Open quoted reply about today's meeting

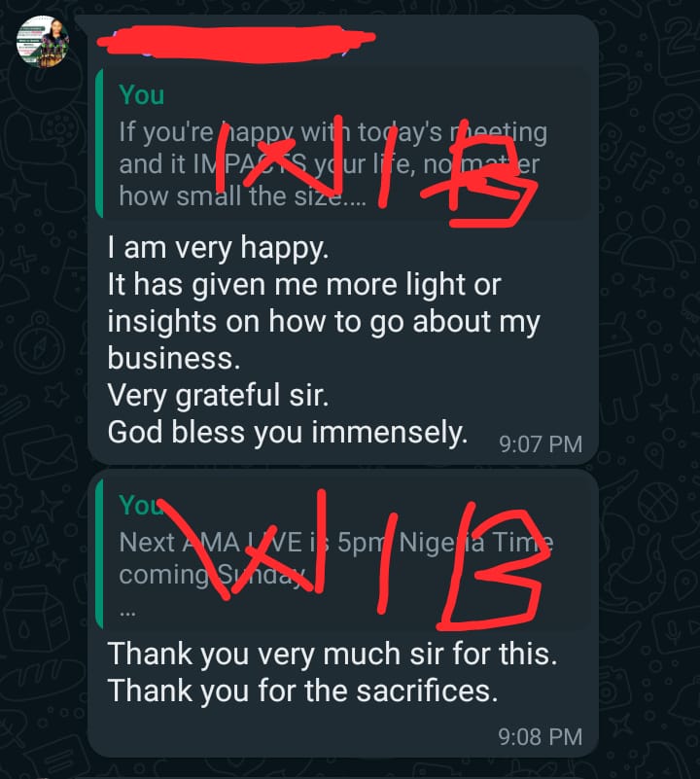click(x=345, y=143)
